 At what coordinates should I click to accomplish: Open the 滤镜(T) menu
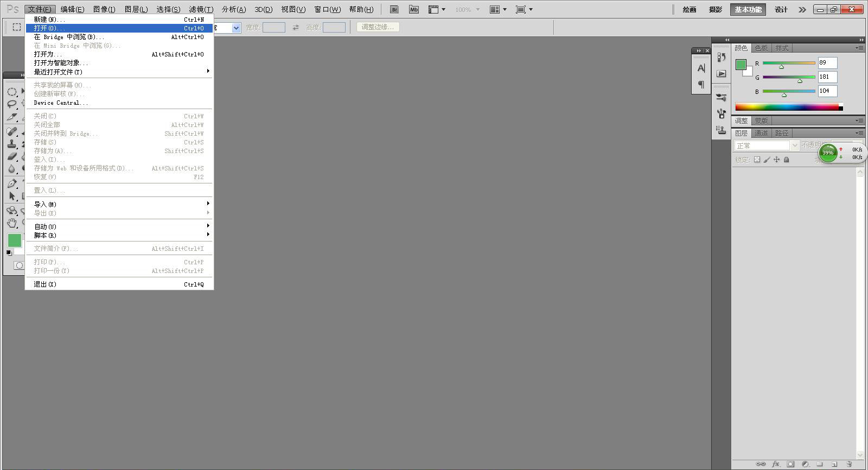[201, 9]
